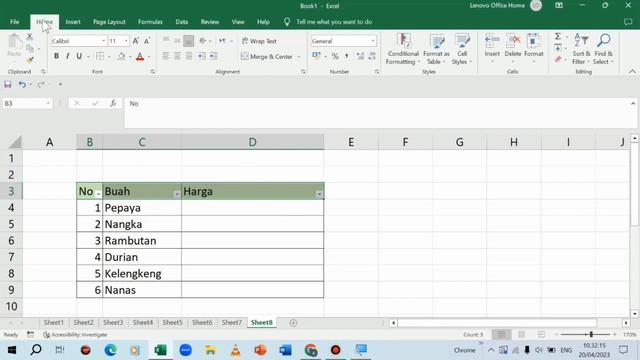Toggle Bottom Align in Alignment group
Viewport: 640px width, 360px height.
189,41
